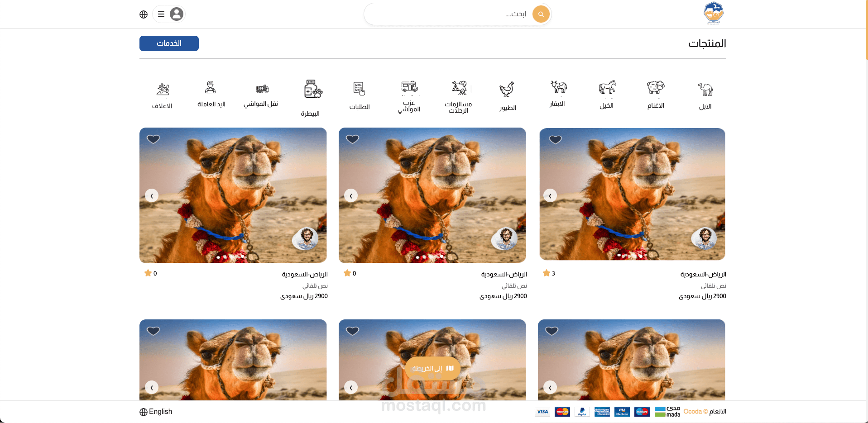Open seller avatar on card rated 3

pyautogui.click(x=705, y=238)
